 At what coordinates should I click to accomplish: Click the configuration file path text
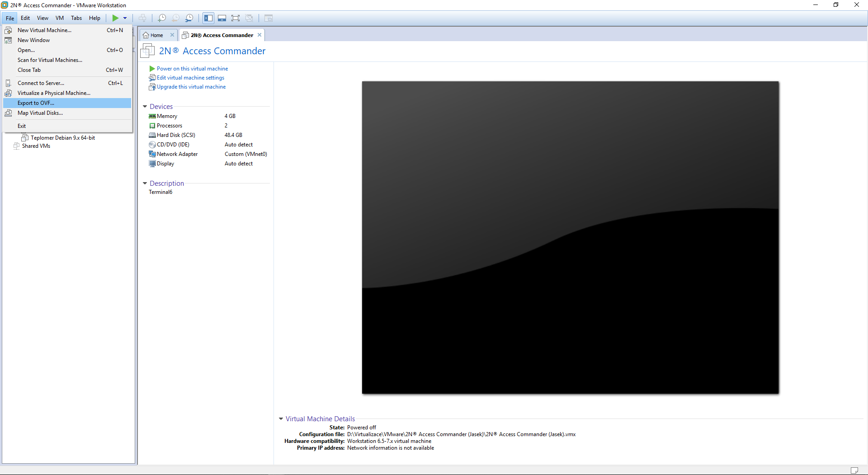(461, 434)
